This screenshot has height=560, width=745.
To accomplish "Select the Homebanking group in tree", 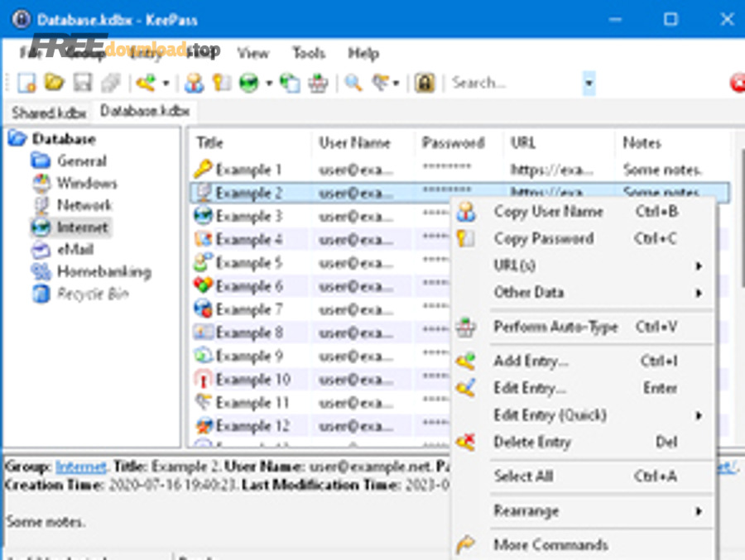I will coord(103,271).
